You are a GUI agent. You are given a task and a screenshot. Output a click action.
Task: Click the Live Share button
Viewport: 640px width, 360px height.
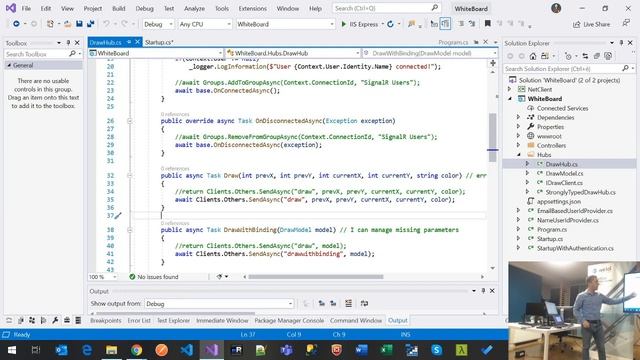click(591, 24)
